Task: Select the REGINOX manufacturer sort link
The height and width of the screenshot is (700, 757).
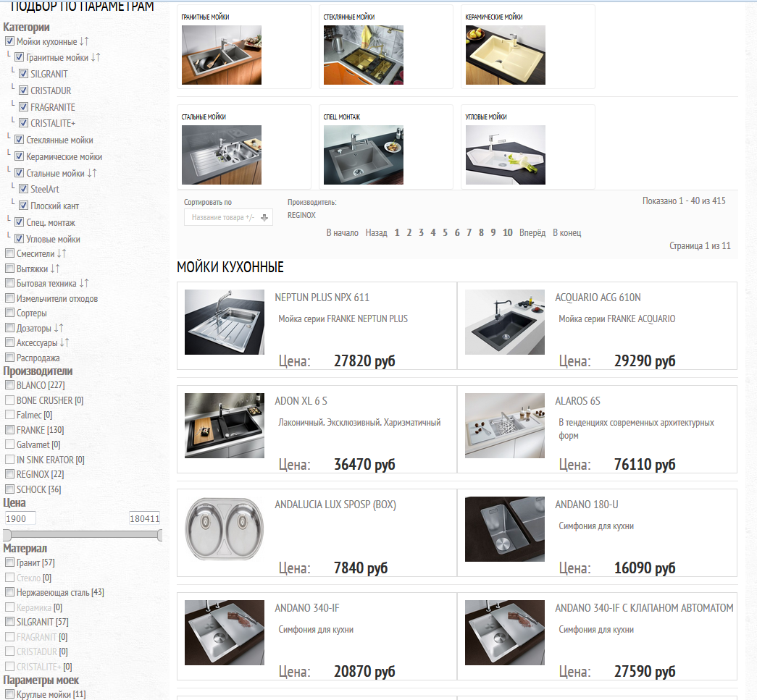Action: click(301, 215)
